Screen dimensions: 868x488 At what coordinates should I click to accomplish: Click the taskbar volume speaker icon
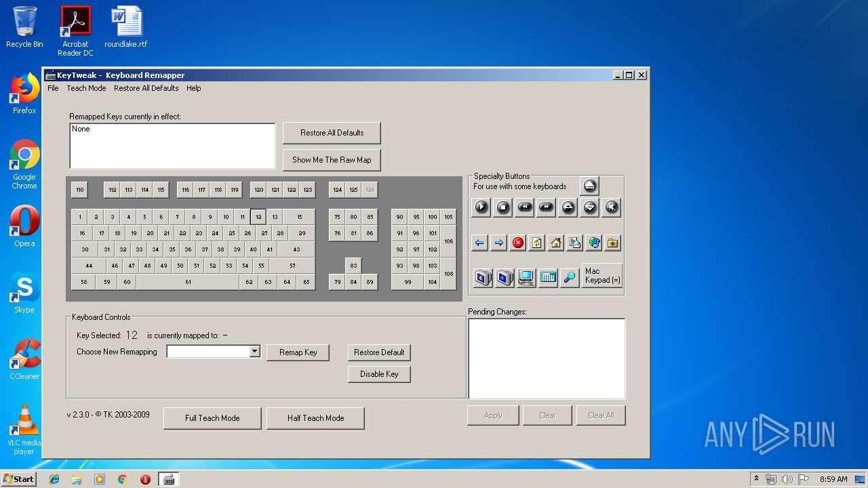coord(787,479)
